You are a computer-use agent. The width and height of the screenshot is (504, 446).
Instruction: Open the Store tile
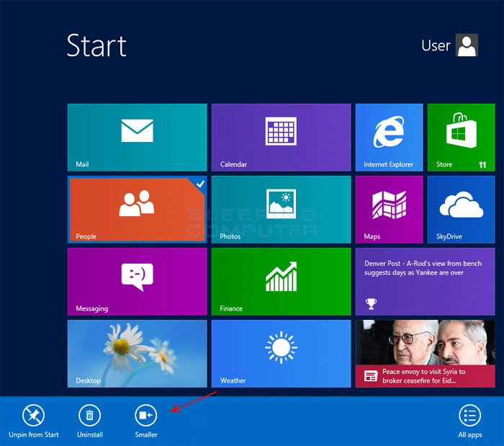pyautogui.click(x=461, y=137)
